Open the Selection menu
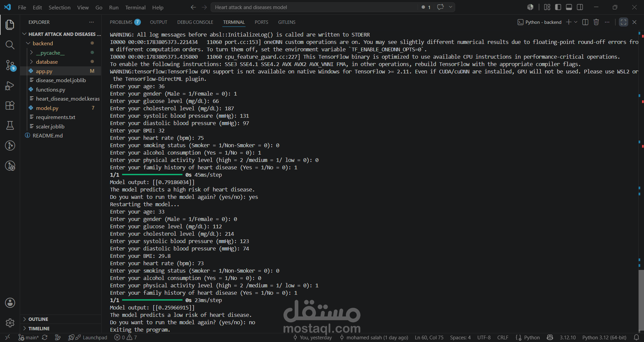 (x=59, y=7)
